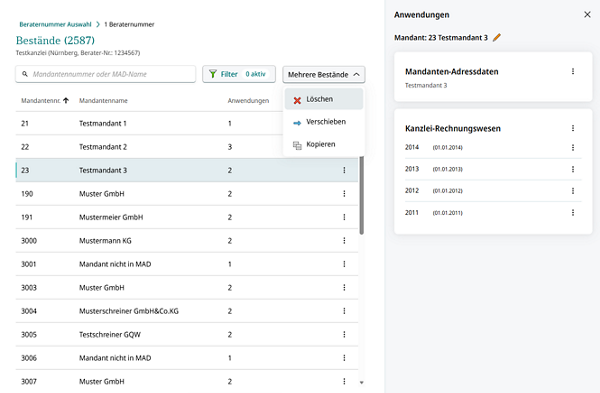
Task: Click Mandantennummer 3007 cell
Action: point(29,381)
